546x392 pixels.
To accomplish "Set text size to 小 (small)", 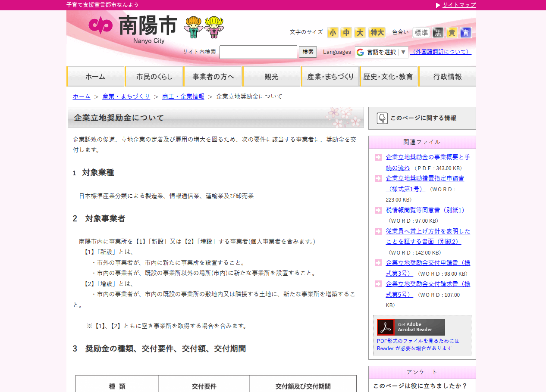I will point(333,32).
